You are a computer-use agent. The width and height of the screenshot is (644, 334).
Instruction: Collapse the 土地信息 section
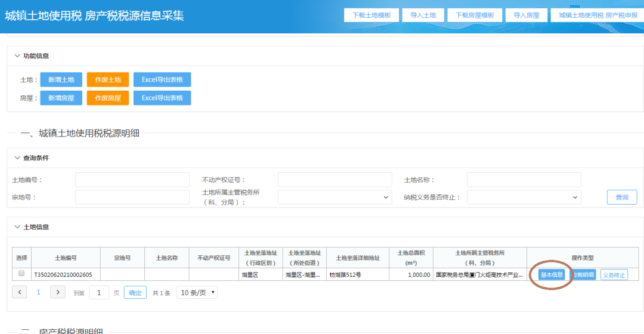(x=17, y=227)
